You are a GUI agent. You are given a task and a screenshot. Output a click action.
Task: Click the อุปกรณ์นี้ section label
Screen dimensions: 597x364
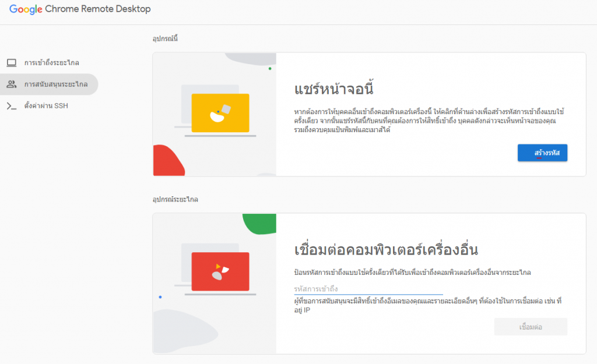165,38
